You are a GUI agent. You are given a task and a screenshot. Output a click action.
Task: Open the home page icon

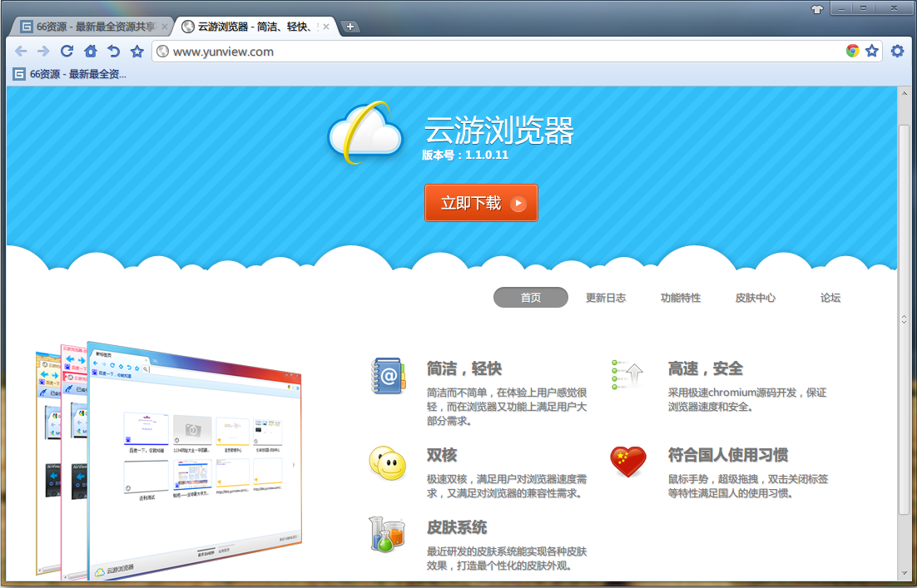point(90,52)
